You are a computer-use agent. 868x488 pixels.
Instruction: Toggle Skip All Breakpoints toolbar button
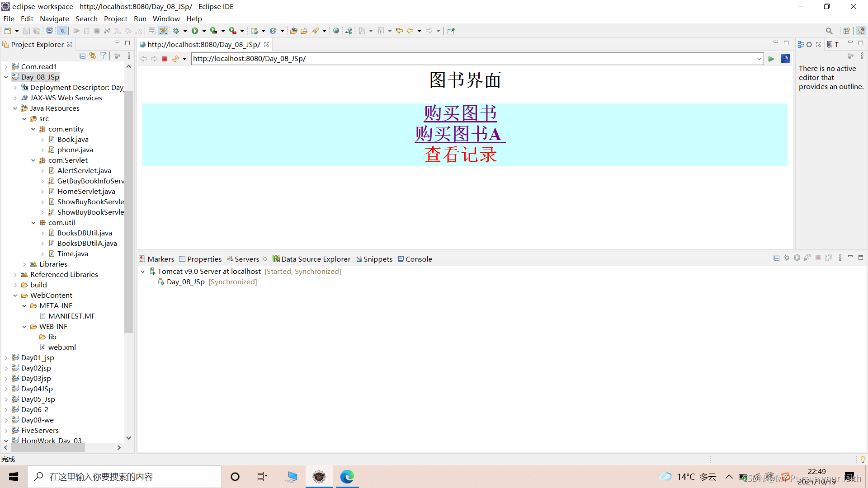62,31
